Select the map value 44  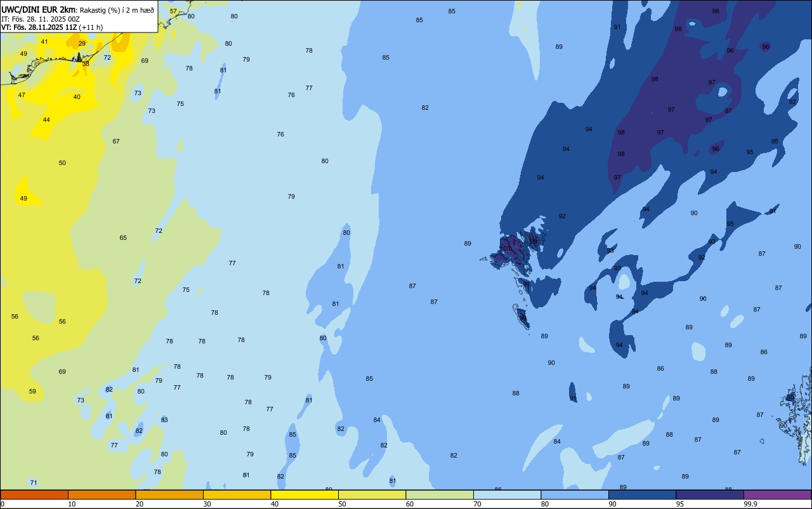46,120
